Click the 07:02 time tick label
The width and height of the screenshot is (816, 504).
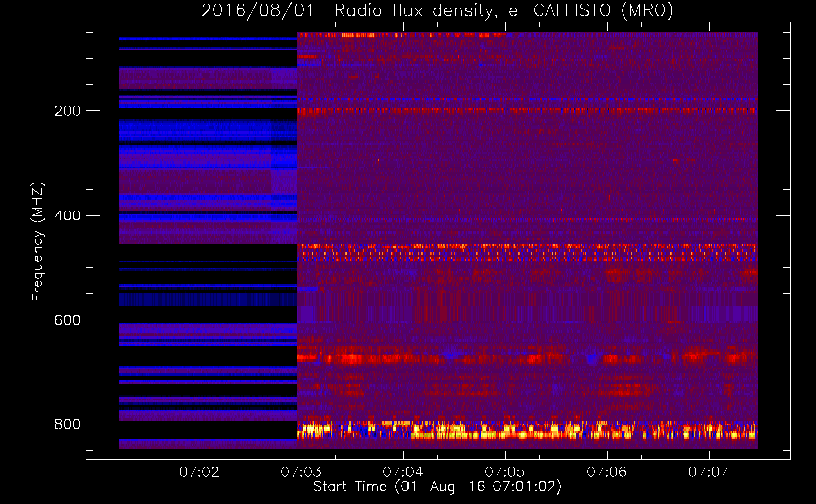click(200, 472)
